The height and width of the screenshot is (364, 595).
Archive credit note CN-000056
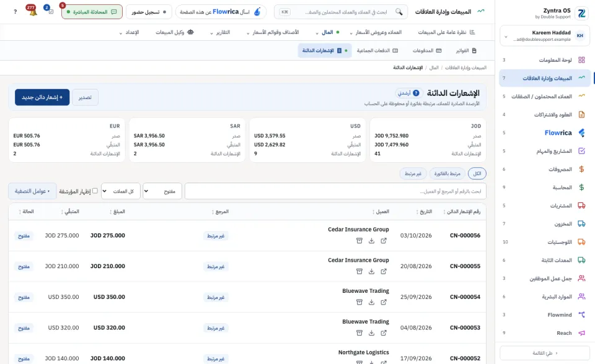tap(359, 241)
